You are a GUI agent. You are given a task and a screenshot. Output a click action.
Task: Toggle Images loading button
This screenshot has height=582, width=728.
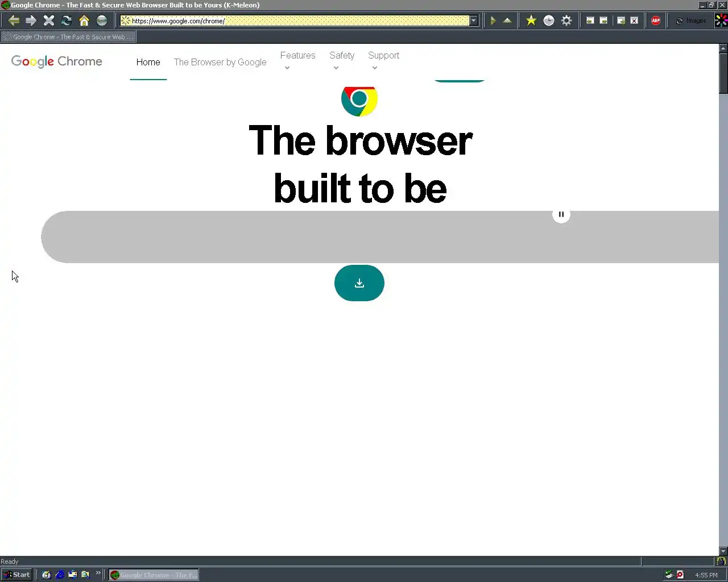[x=690, y=20]
